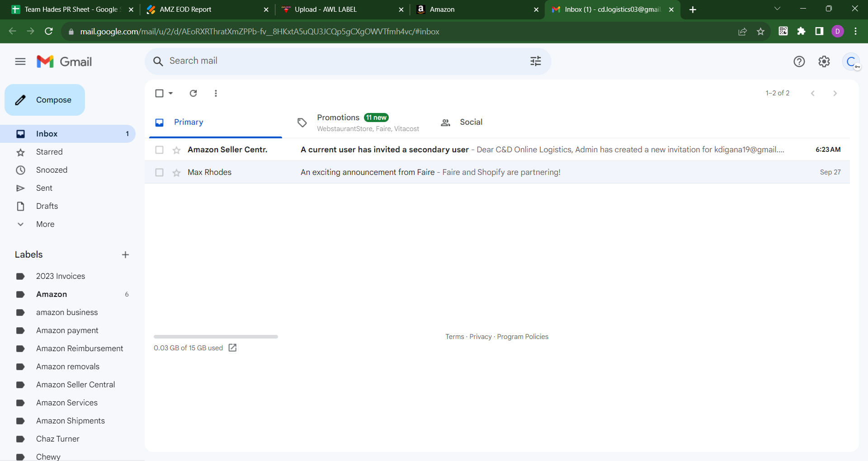Click the address bar URL
This screenshot has width=868, height=461.
pos(259,32)
